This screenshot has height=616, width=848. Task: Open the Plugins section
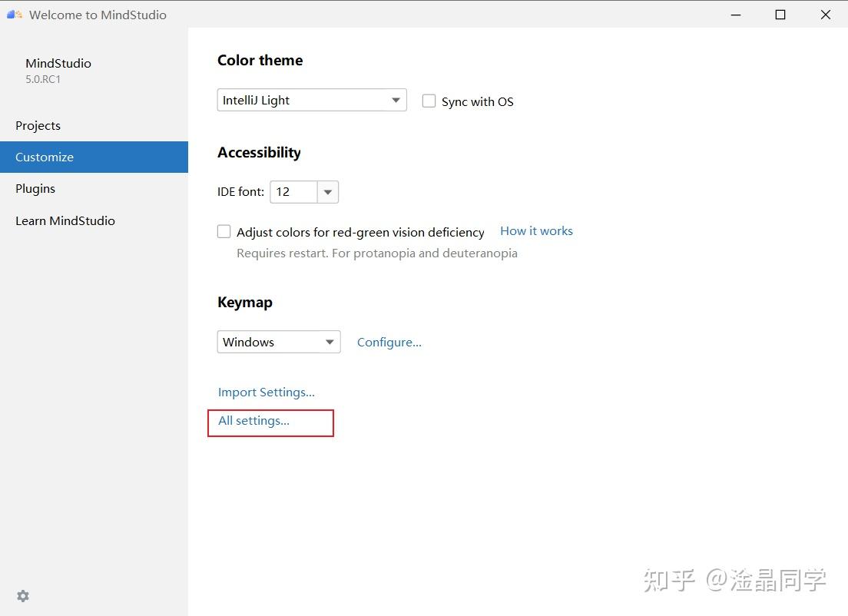(x=35, y=188)
